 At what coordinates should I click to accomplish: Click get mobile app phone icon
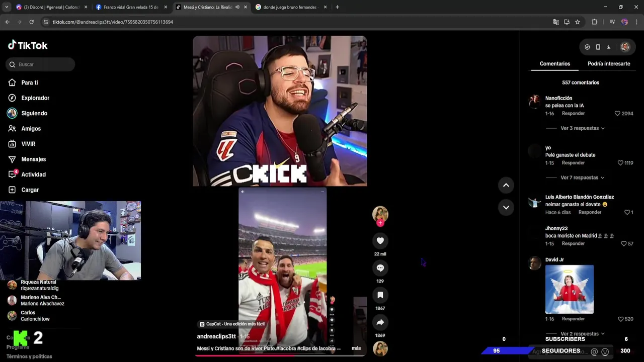point(598,47)
